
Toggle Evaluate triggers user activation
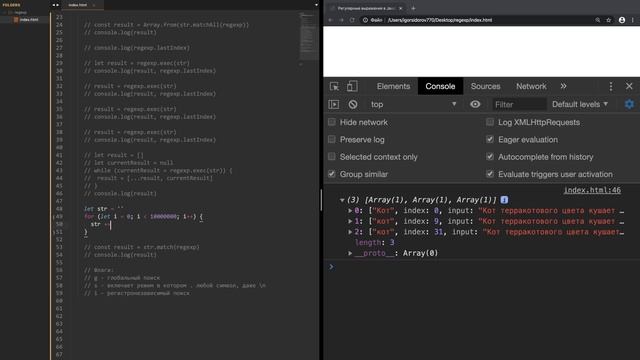[x=490, y=174]
